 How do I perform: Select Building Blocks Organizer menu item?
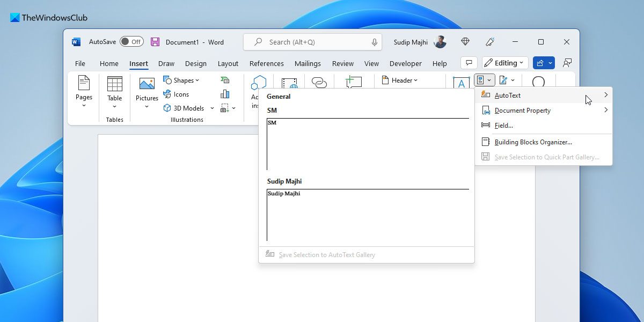click(533, 142)
